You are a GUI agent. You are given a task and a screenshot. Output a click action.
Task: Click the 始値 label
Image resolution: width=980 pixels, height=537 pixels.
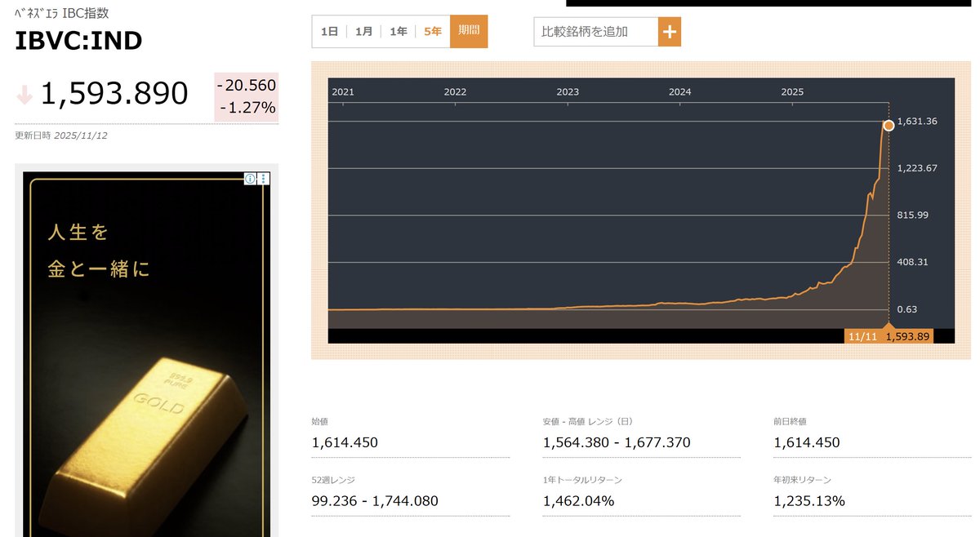click(319, 422)
